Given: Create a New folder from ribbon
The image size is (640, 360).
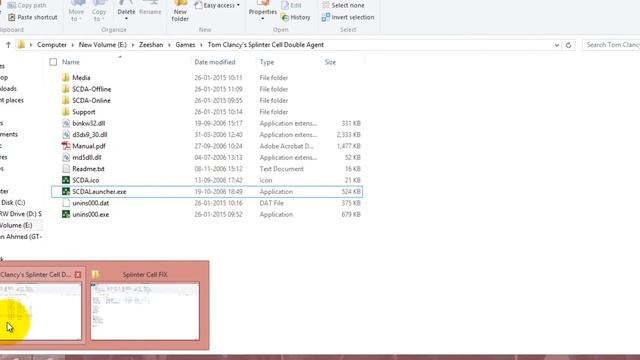Looking at the screenshot, I should tap(180, 11).
